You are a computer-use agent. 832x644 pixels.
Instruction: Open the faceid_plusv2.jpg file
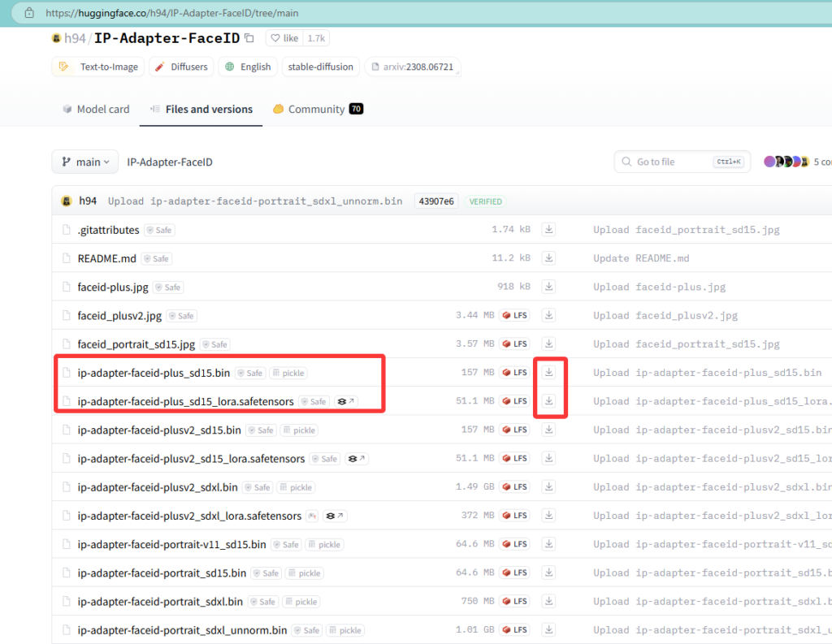click(119, 316)
